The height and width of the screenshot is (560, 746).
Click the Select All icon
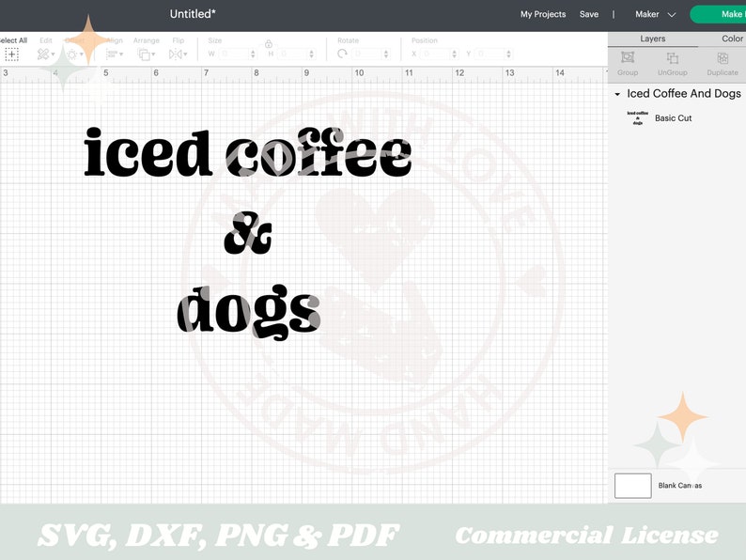[x=12, y=54]
